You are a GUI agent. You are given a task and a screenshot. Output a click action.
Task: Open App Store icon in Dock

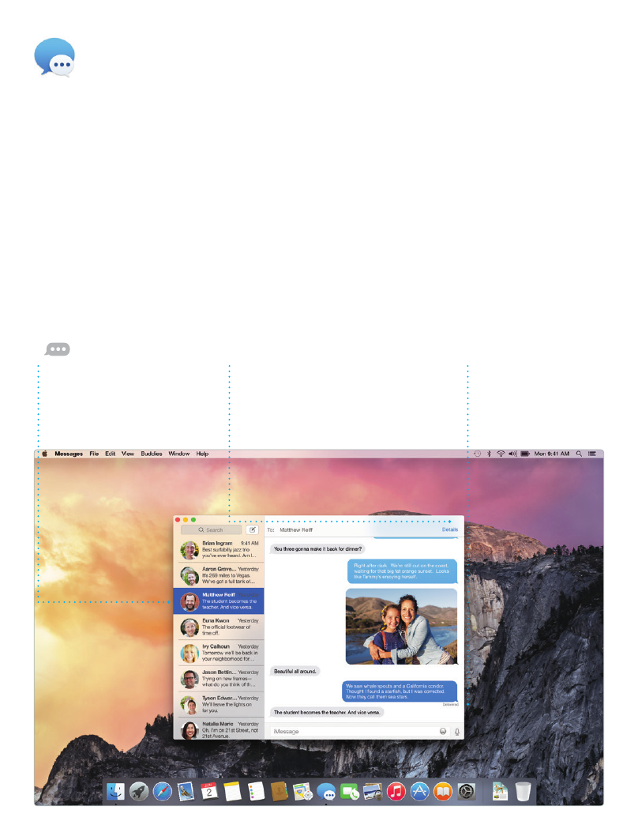click(419, 791)
